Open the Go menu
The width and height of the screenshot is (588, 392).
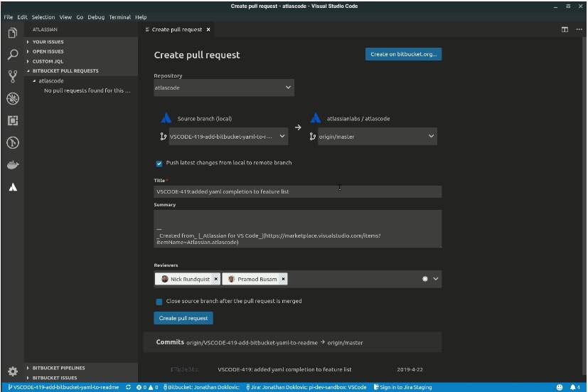tap(80, 17)
